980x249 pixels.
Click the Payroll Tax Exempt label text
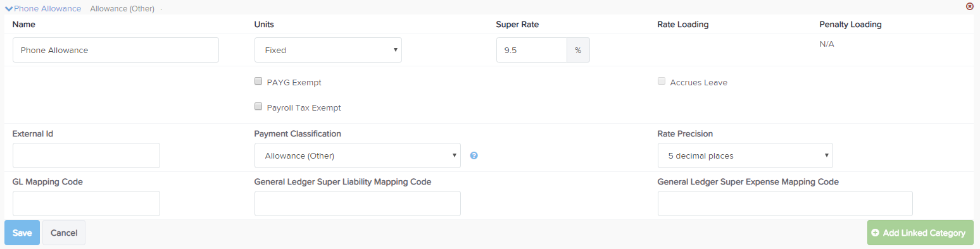(304, 107)
